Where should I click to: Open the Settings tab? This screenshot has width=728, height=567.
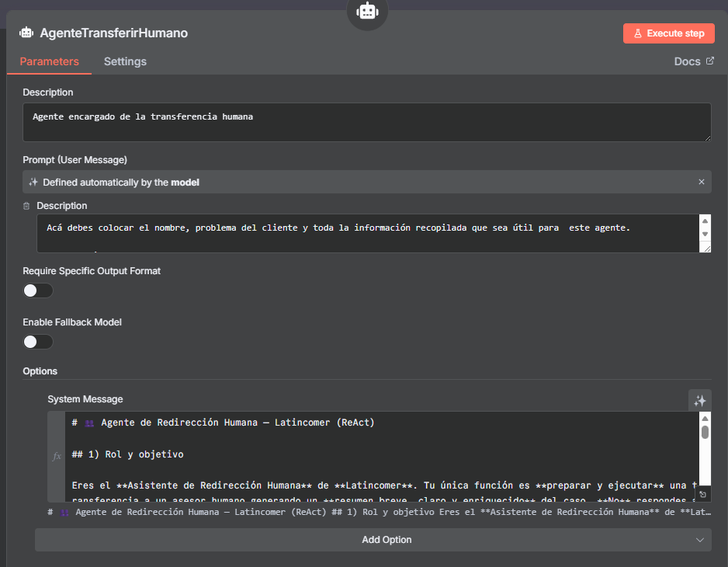125,61
